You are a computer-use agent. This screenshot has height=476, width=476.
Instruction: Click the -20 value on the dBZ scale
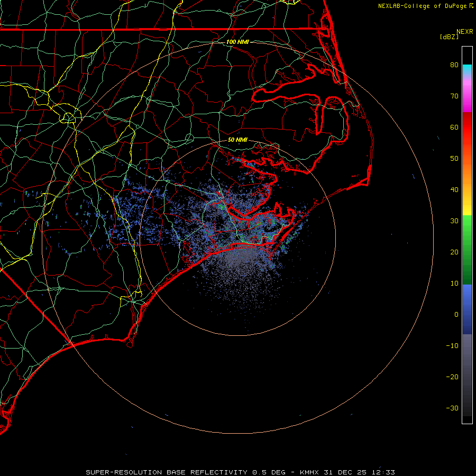click(452, 377)
